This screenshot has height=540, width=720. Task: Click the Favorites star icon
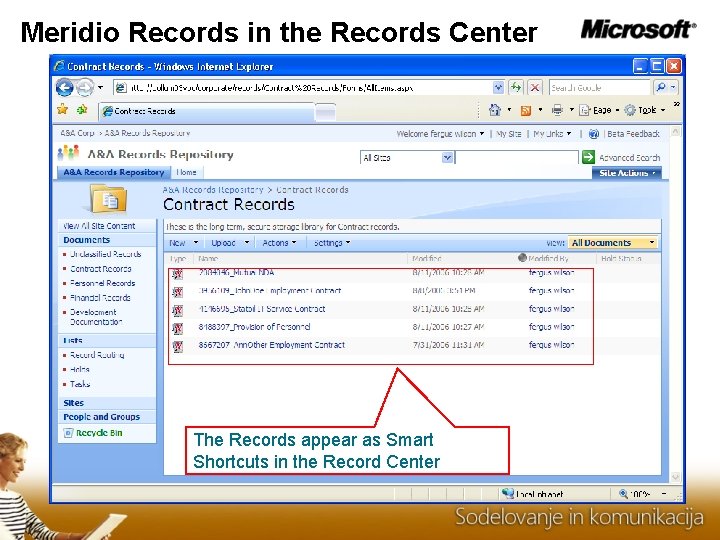(x=62, y=109)
